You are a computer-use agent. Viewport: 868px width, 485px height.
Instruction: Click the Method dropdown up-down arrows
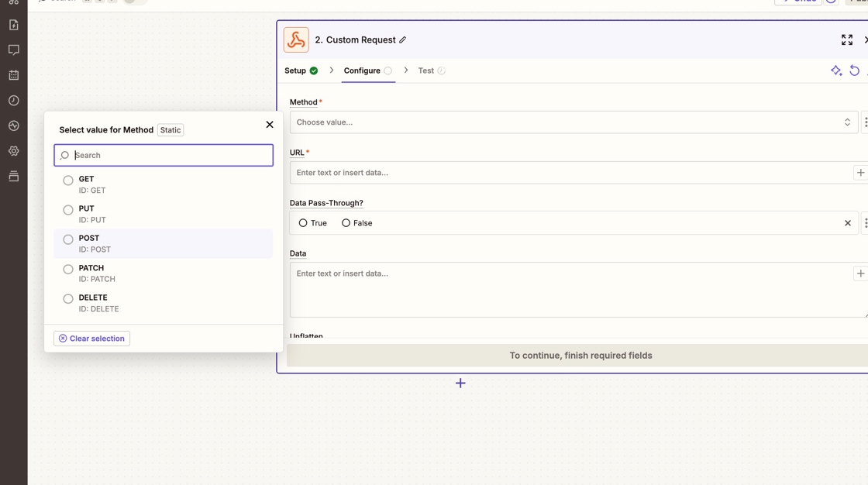pos(847,122)
